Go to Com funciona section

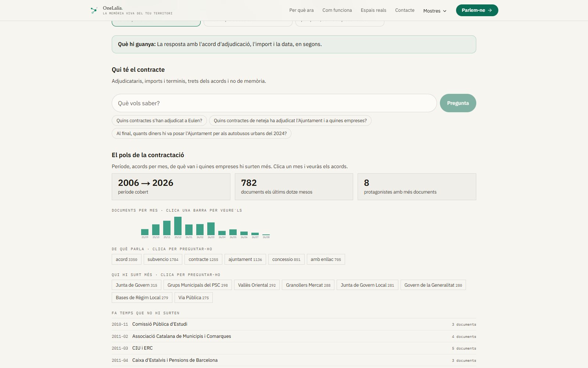337,10
